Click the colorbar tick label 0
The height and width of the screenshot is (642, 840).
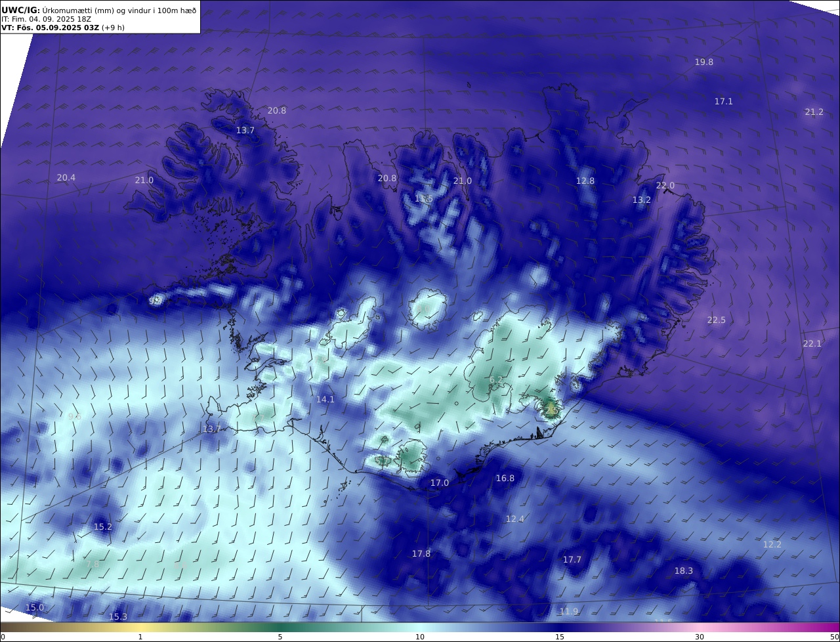[3, 637]
